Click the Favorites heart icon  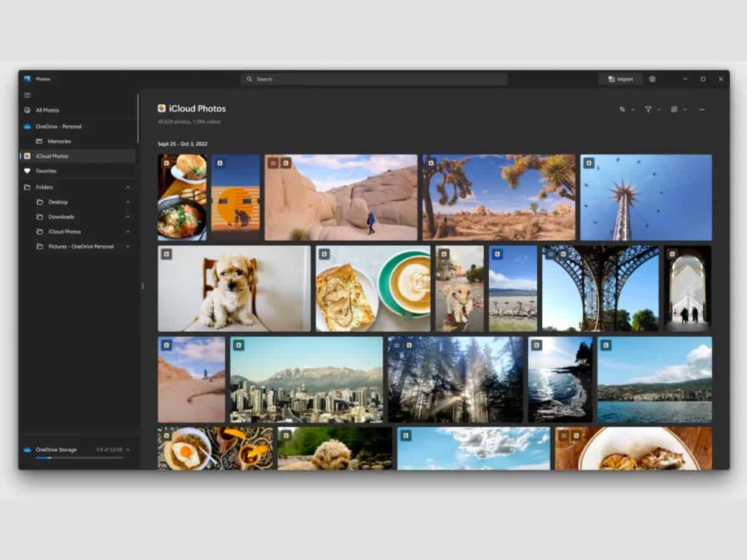27,171
